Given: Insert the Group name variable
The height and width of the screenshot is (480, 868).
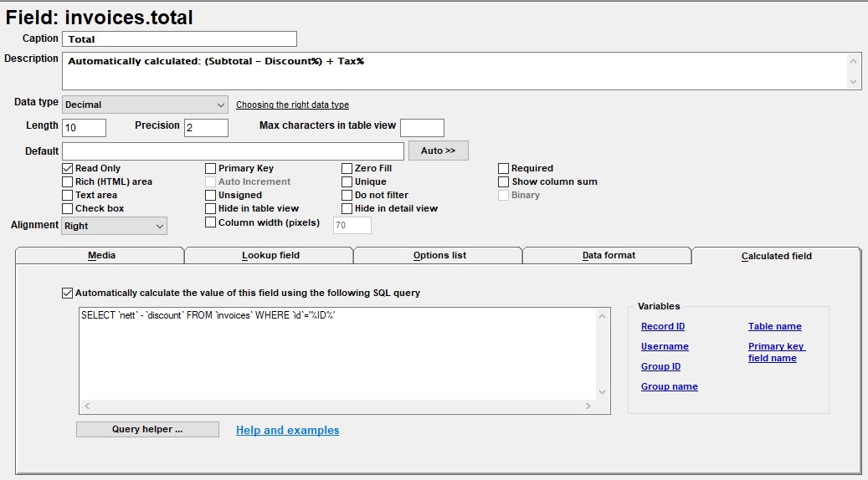Looking at the screenshot, I should tap(670, 386).
